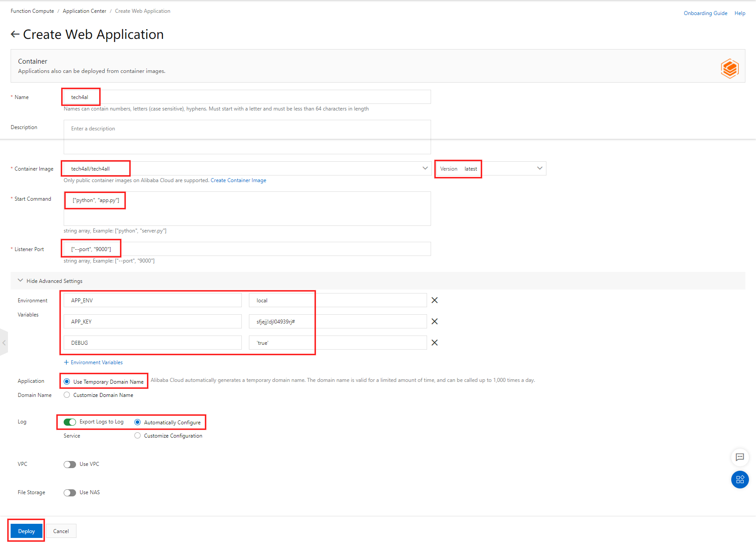The height and width of the screenshot is (545, 756).
Task: Edit the DEBUG key field
Action: [x=153, y=343]
